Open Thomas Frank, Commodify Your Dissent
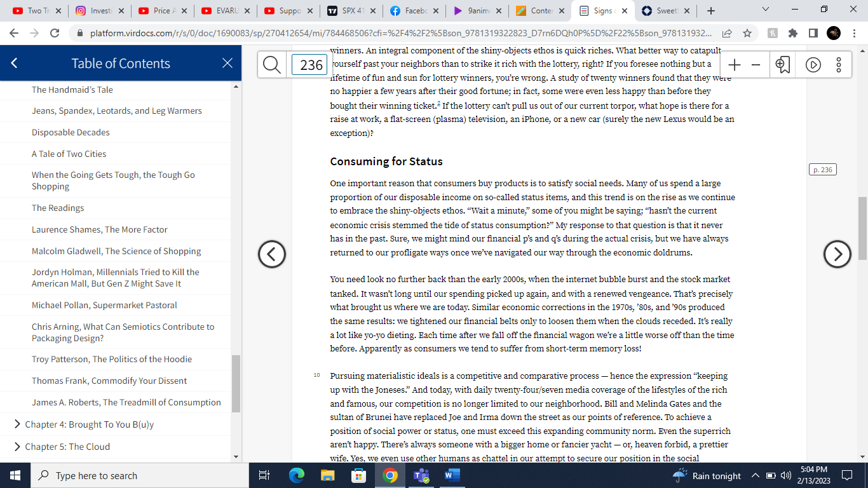The height and width of the screenshot is (488, 868). (109, 381)
